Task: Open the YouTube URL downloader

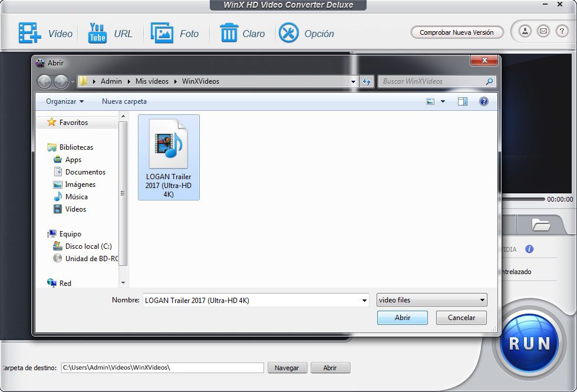Action: point(97,33)
